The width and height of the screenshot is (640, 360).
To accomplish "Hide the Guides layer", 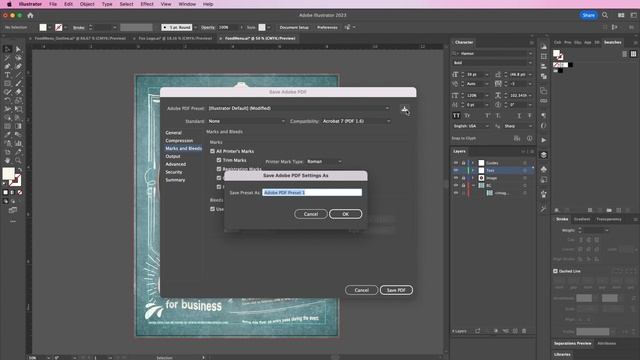I will [456, 163].
